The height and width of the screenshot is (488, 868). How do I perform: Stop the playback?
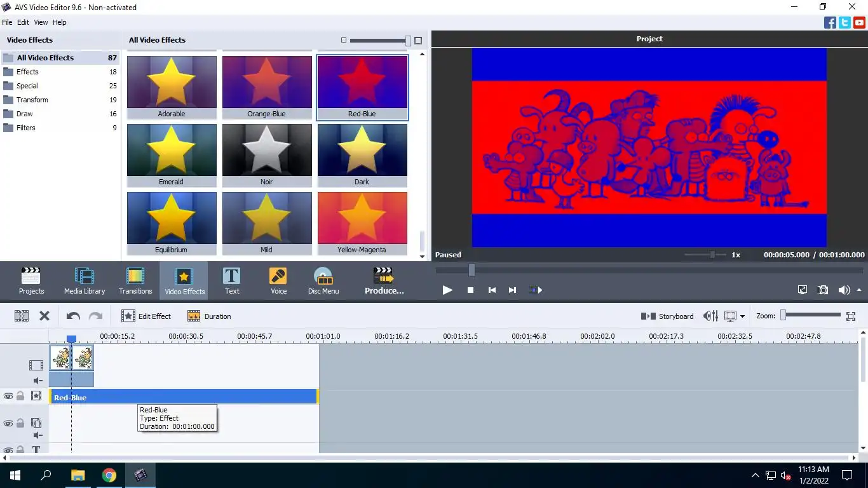pyautogui.click(x=470, y=290)
